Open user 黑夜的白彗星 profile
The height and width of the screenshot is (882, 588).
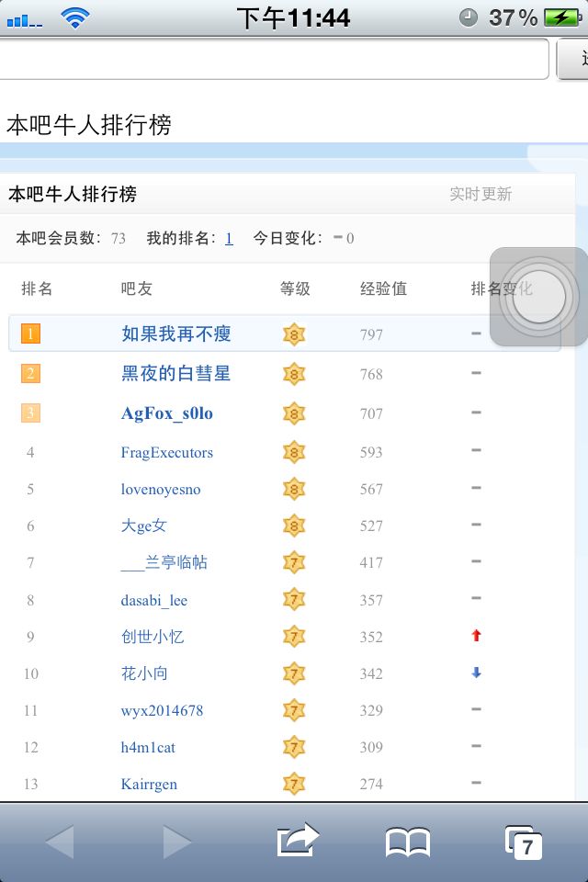point(175,373)
